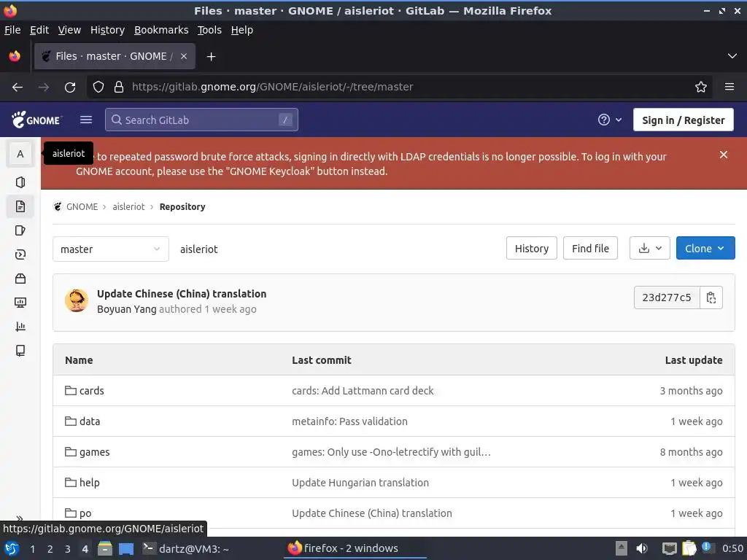Open the dartz@VM3 terminal taskbar entry
The width and height of the screenshot is (747, 560).
pyautogui.click(x=186, y=548)
